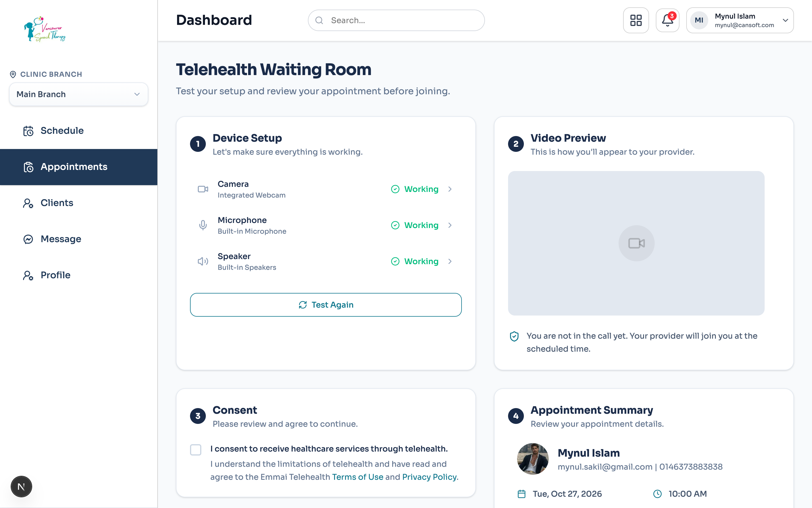Click the Camera Working status label
The height and width of the screenshot is (508, 812).
coord(421,189)
